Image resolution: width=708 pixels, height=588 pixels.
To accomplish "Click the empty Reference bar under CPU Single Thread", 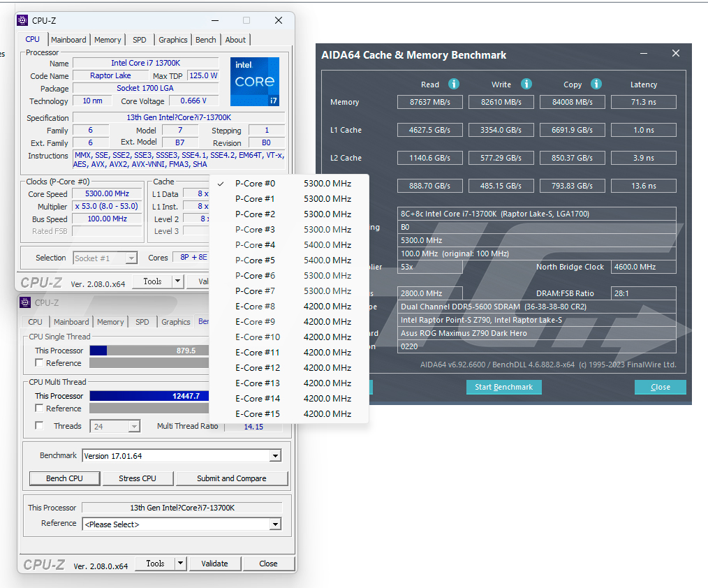I will 149,362.
